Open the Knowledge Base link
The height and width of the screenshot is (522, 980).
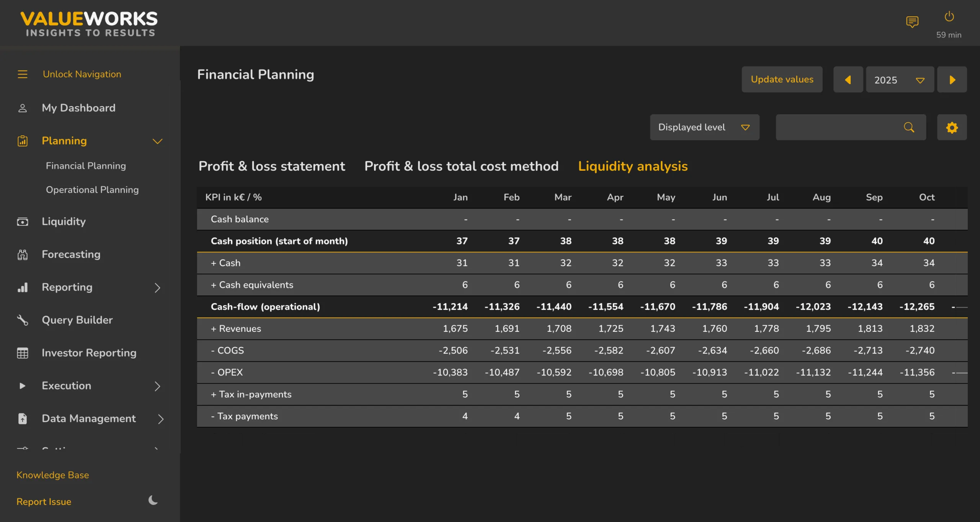(53, 475)
